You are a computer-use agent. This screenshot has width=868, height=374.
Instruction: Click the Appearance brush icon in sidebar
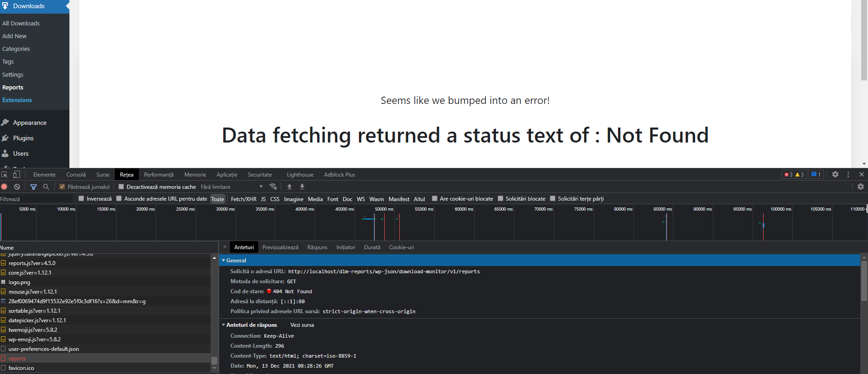5,123
